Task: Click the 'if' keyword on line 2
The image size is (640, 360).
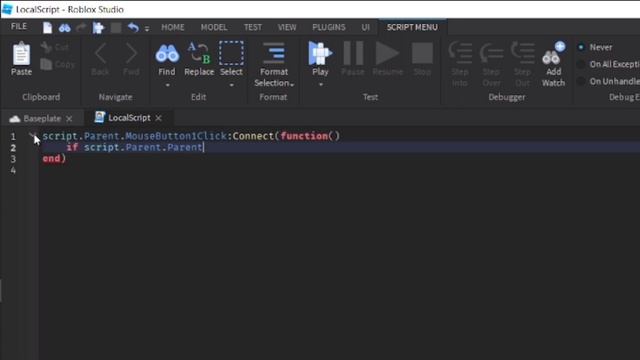Action: click(72, 147)
